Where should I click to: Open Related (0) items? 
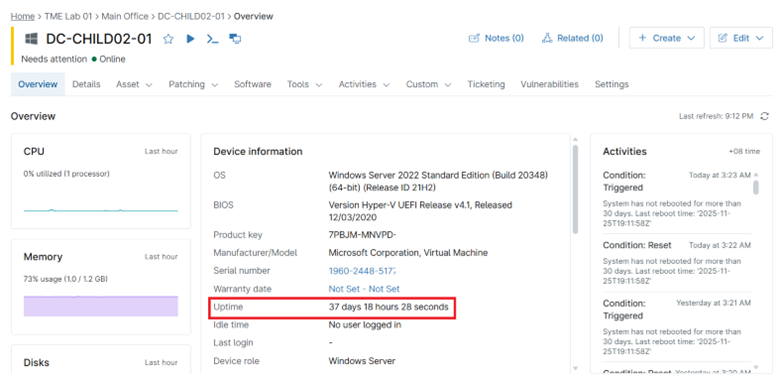(x=573, y=38)
